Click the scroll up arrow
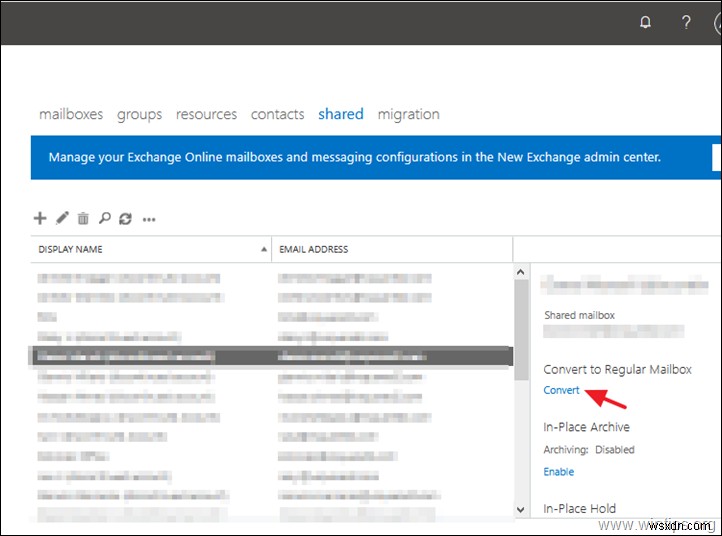 click(x=520, y=272)
